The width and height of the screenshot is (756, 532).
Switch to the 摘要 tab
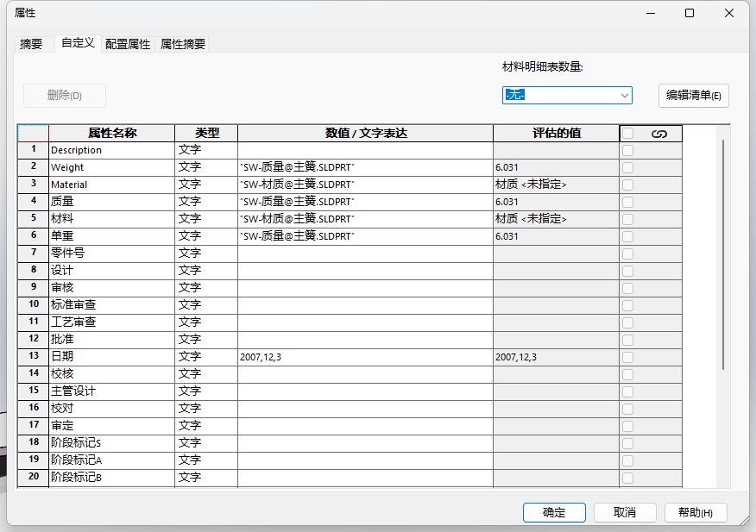pos(31,44)
